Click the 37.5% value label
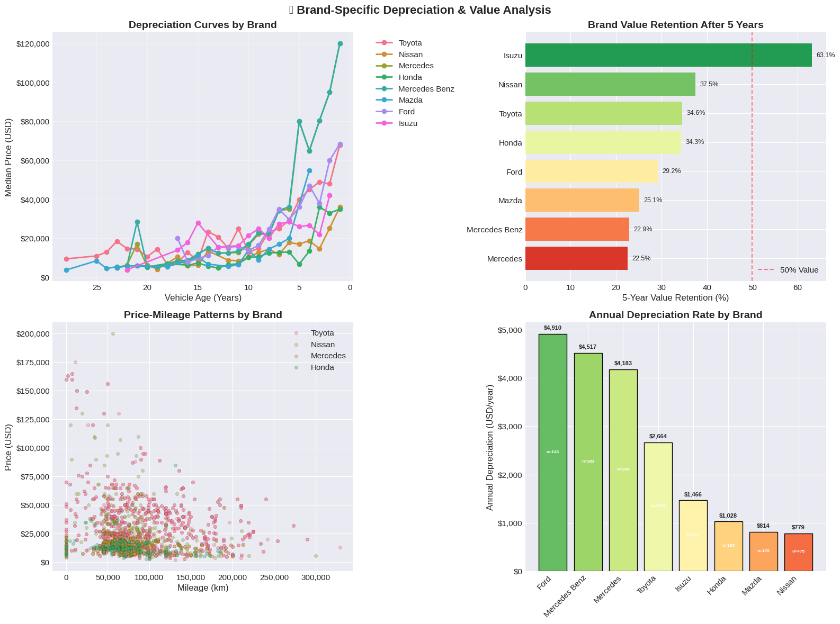Image resolution: width=840 pixels, height=624 pixels. pos(709,84)
